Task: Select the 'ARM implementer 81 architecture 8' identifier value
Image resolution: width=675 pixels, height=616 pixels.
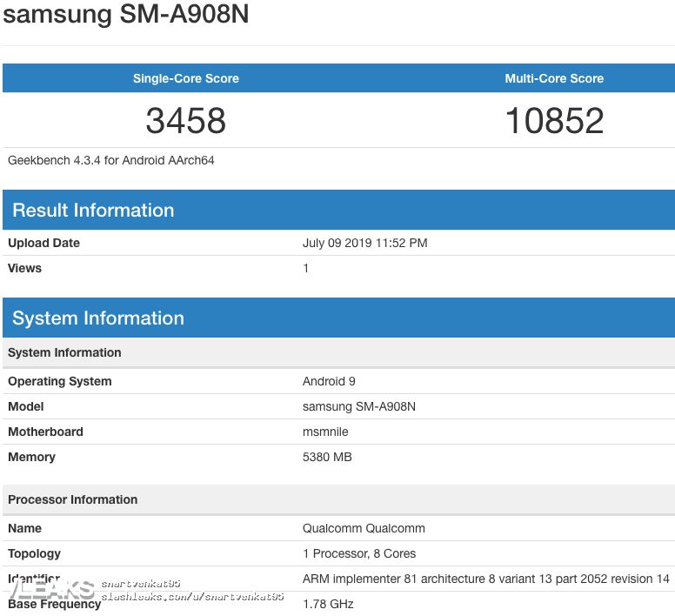Action: (x=486, y=579)
